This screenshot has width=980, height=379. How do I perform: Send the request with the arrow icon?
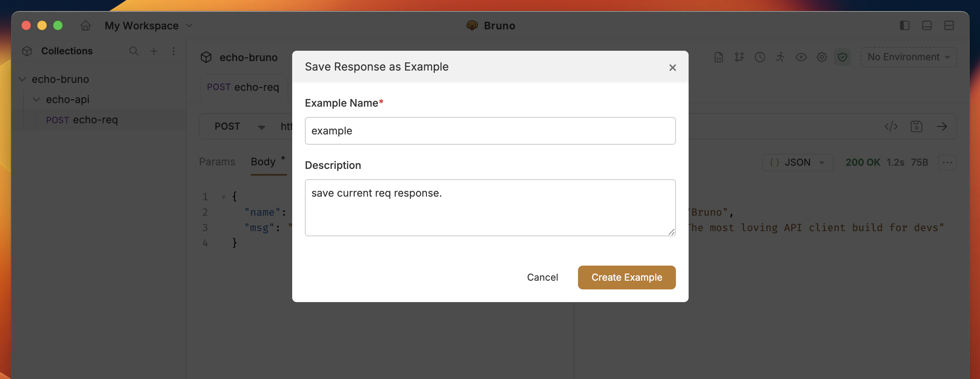click(942, 126)
